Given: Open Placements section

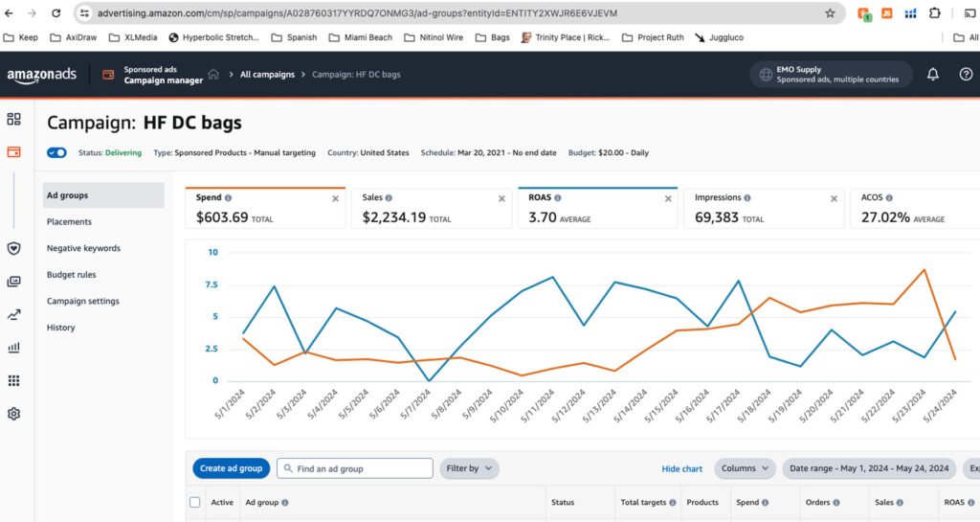Looking at the screenshot, I should click(x=69, y=222).
